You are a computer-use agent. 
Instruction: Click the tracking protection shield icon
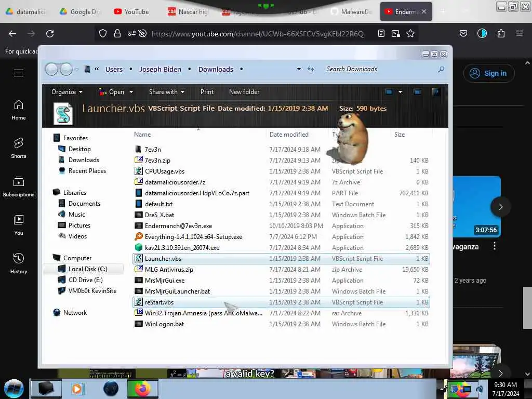(x=103, y=34)
